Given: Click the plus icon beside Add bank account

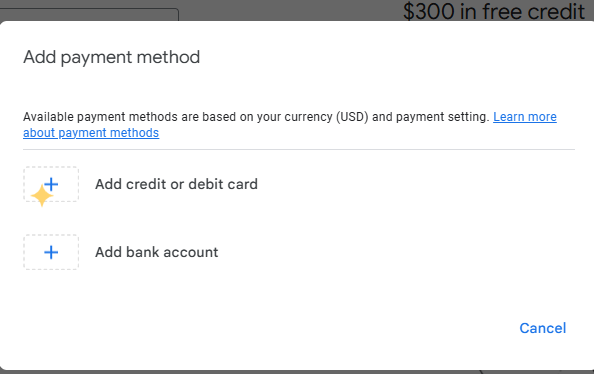Looking at the screenshot, I should tap(51, 252).
